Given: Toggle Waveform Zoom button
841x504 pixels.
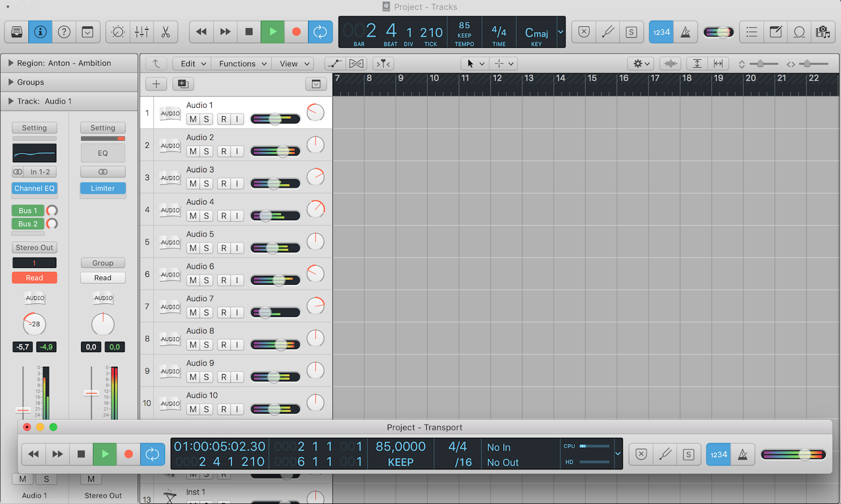Looking at the screenshot, I should [671, 64].
